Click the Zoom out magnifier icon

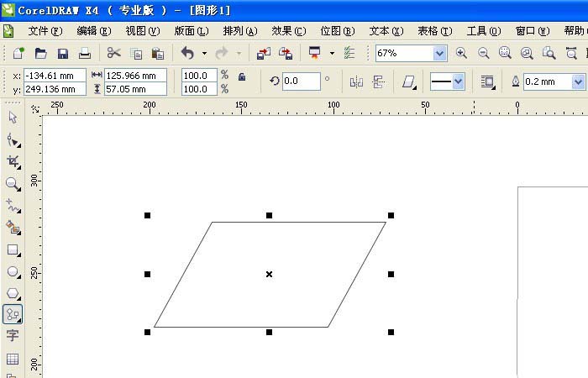click(x=483, y=53)
